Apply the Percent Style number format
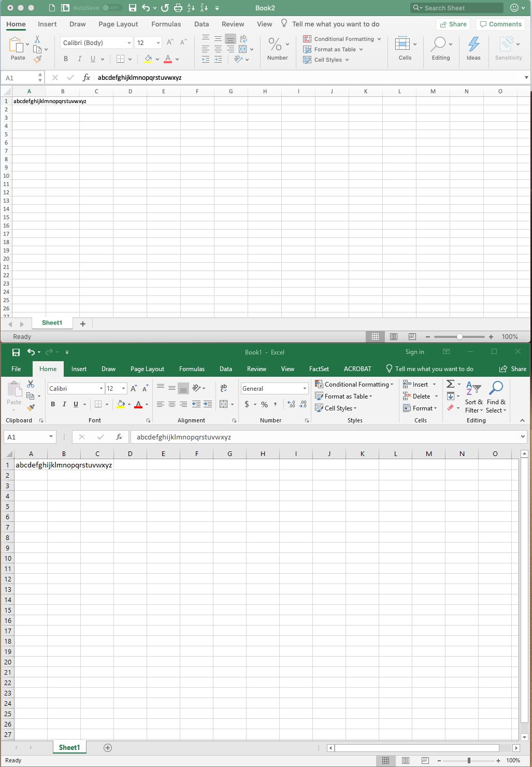This screenshot has width=532, height=767. click(264, 404)
